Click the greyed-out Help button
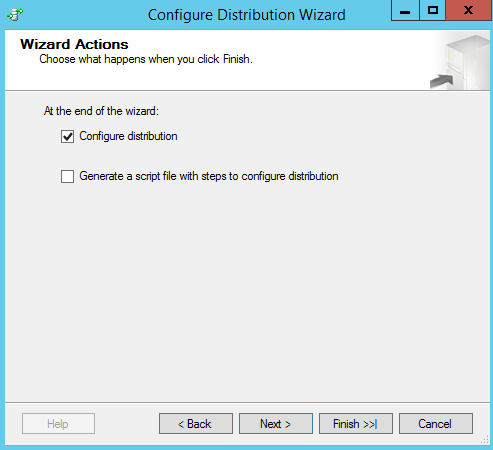The height and width of the screenshot is (450, 493). [58, 424]
